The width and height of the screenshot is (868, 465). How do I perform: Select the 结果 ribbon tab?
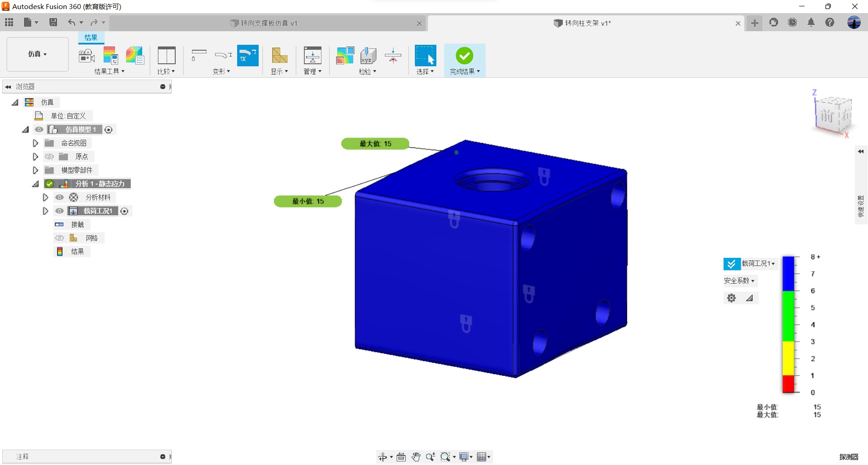click(91, 38)
